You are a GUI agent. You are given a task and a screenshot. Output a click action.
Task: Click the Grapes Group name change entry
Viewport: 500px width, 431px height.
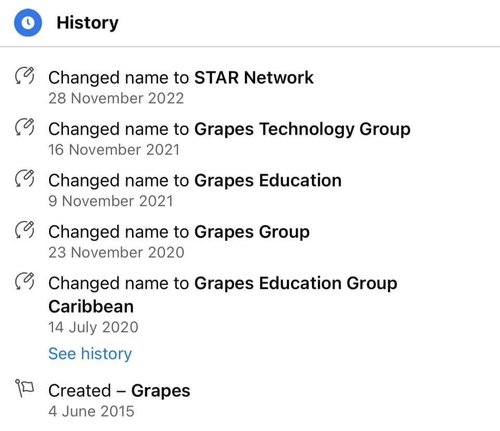(179, 232)
